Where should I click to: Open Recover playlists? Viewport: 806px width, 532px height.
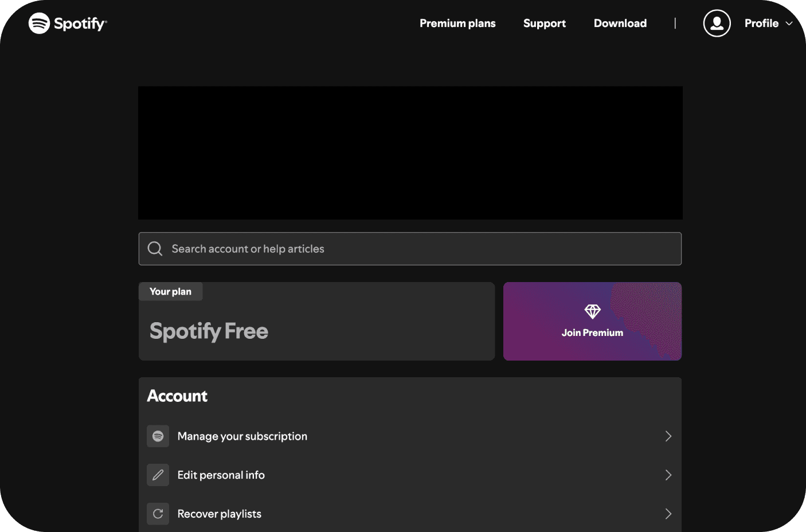(219, 514)
